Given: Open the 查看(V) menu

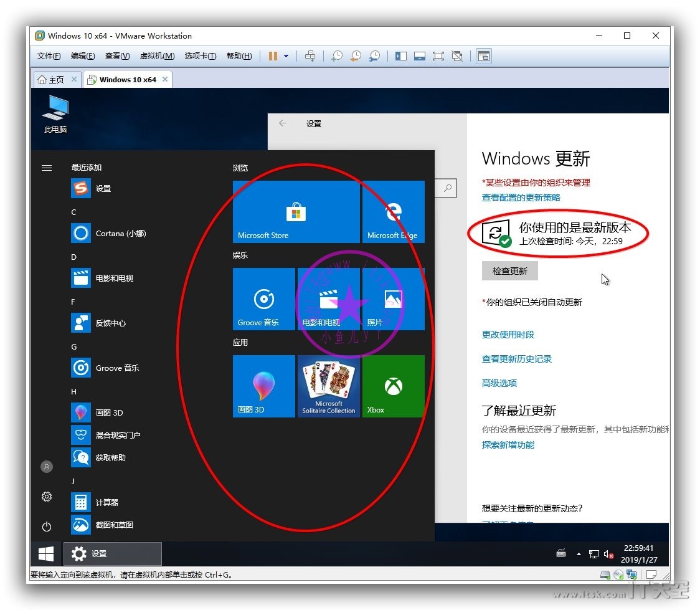Looking at the screenshot, I should point(118,56).
